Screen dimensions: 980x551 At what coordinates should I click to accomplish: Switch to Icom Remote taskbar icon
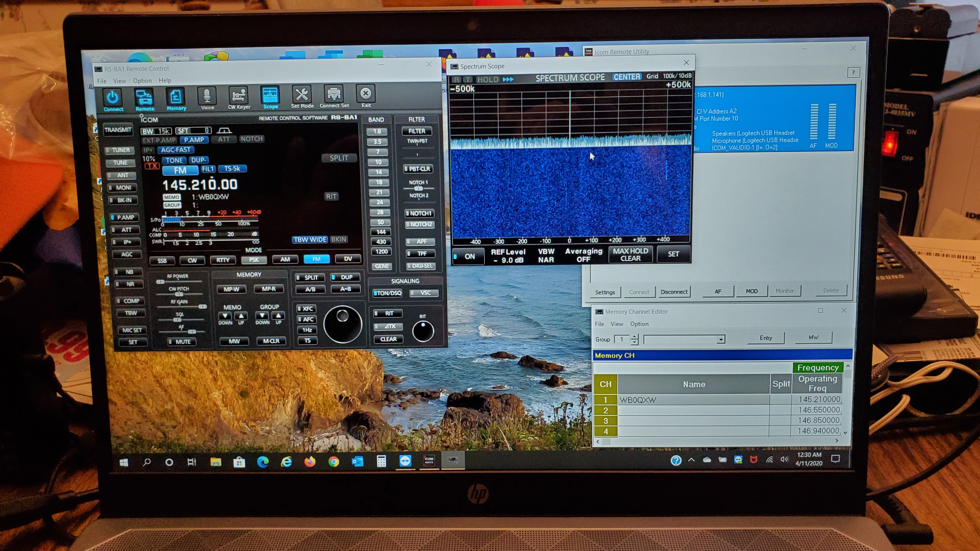click(429, 460)
